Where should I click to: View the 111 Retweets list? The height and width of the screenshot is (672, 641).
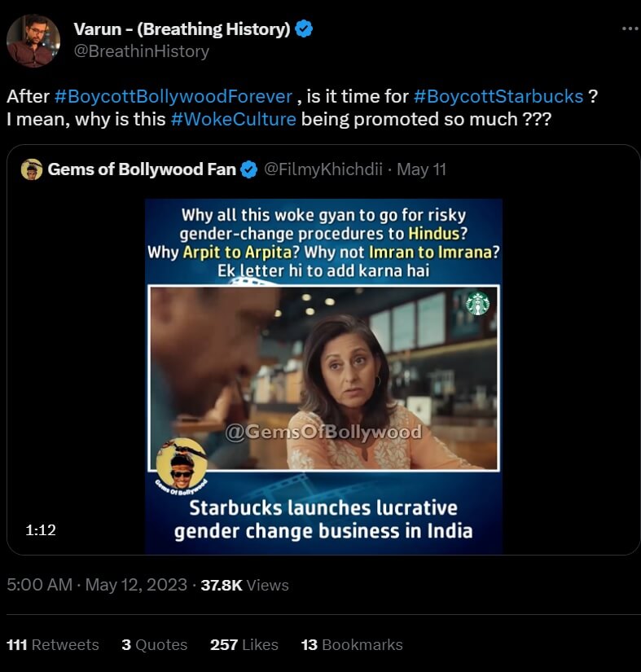click(53, 644)
